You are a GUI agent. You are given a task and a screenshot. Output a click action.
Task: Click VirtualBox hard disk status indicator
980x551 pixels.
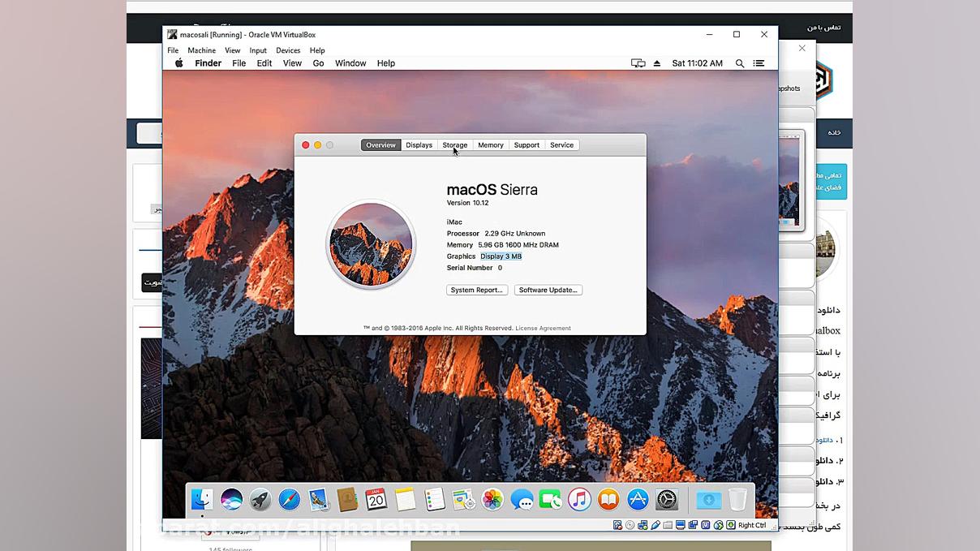[x=617, y=525]
